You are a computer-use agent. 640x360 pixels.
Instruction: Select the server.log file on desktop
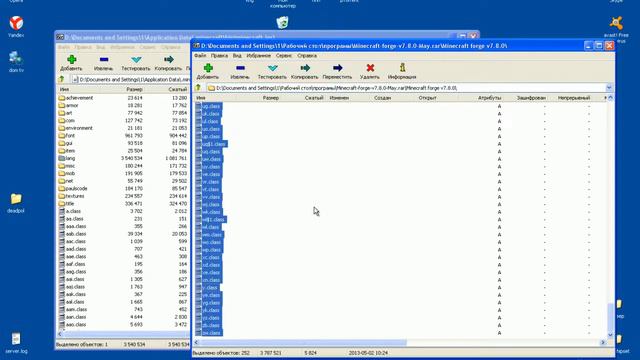point(16,343)
